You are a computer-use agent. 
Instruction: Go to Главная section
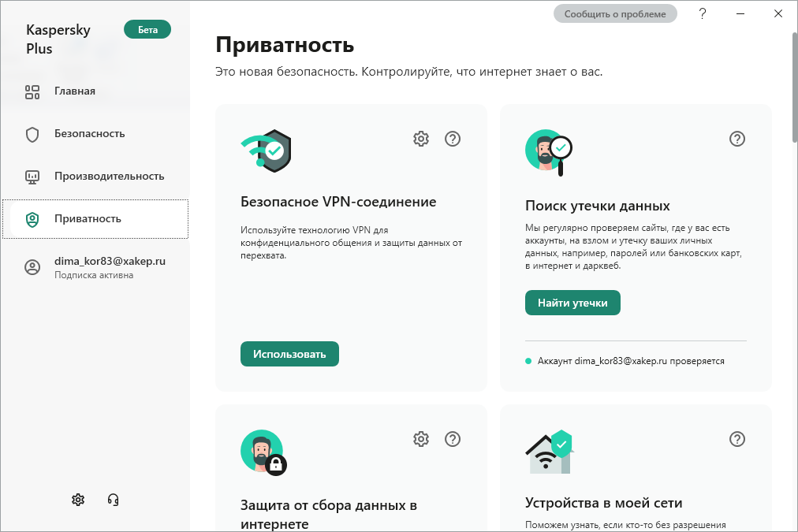point(75,91)
